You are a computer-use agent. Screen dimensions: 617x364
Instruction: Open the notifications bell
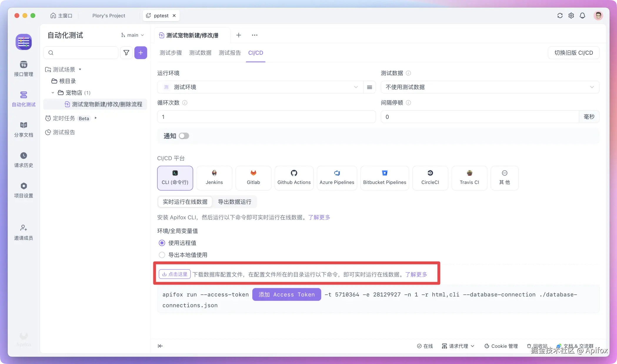pyautogui.click(x=582, y=16)
